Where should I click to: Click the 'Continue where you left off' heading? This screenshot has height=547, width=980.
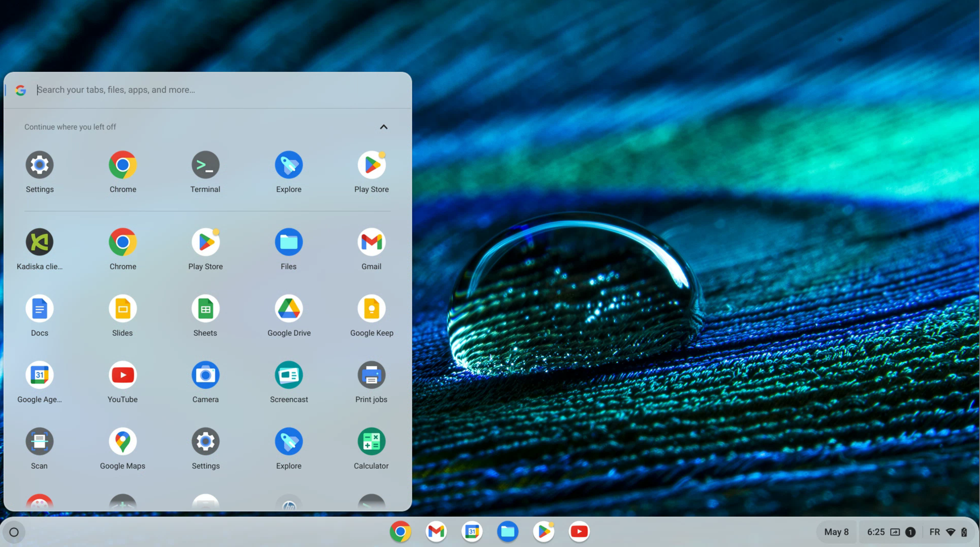(70, 127)
